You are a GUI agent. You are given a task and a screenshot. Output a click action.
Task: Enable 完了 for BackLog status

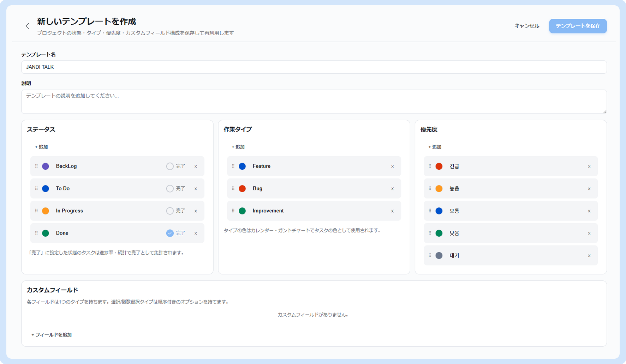(170, 166)
